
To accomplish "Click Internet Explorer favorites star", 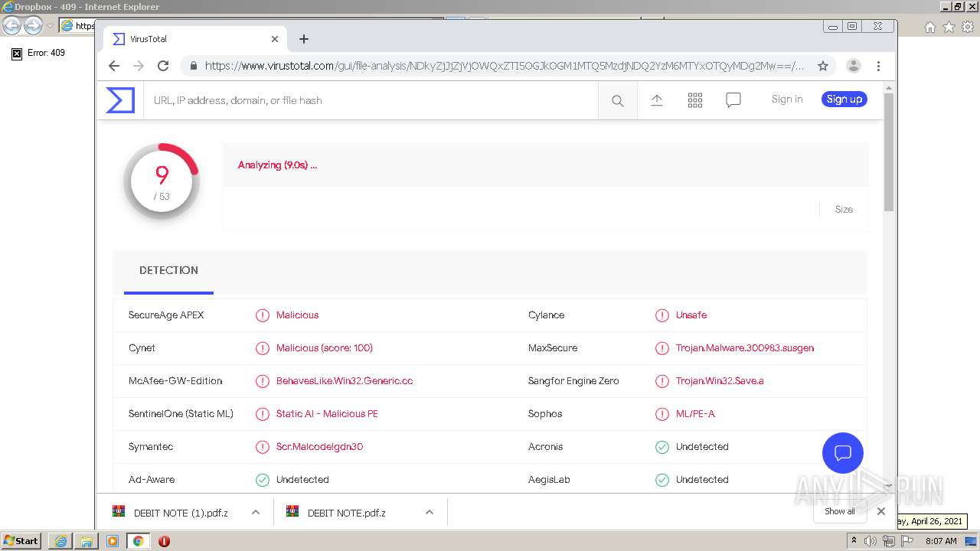I will [949, 27].
